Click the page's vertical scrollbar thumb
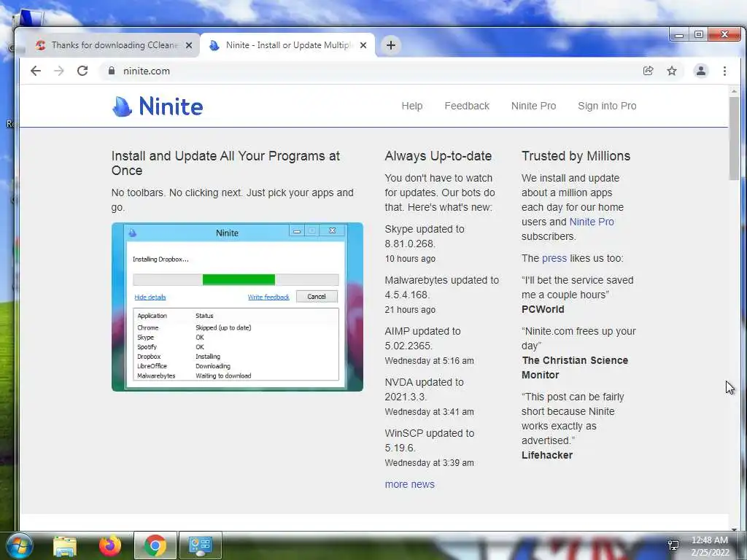 (x=734, y=138)
